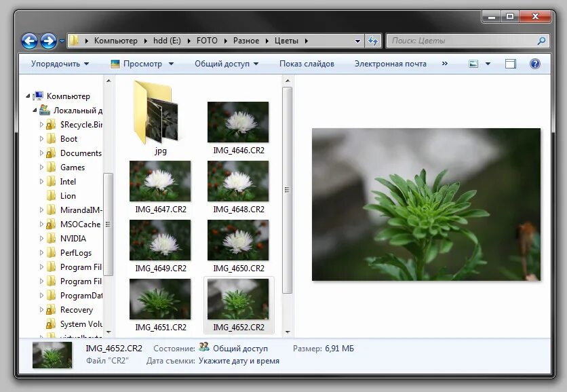Start Показ слайдов
Image resolution: width=567 pixels, height=392 pixels.
coord(307,64)
